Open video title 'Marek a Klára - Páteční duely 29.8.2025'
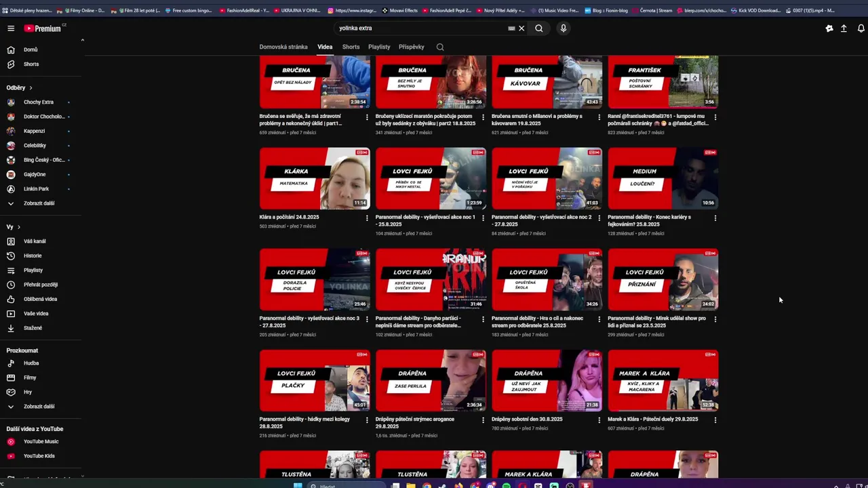The height and width of the screenshot is (488, 868). point(653,420)
